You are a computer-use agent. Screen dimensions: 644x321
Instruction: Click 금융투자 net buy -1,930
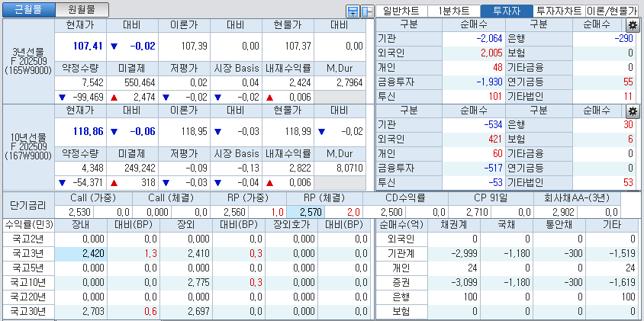[x=490, y=82]
